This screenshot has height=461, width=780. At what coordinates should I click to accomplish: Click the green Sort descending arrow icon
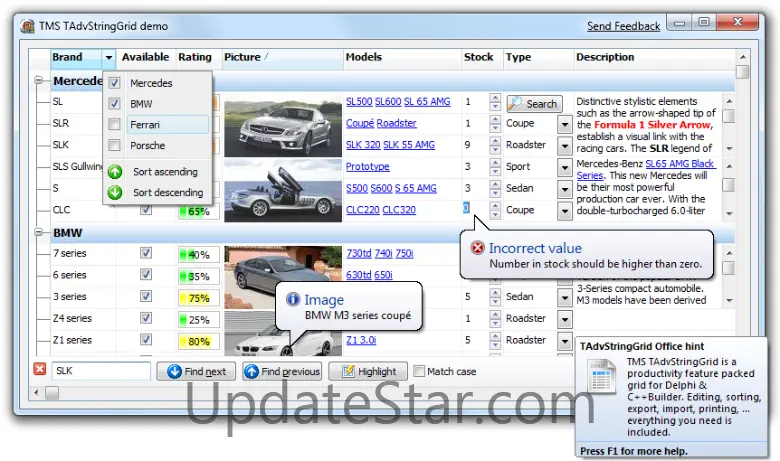tap(115, 192)
